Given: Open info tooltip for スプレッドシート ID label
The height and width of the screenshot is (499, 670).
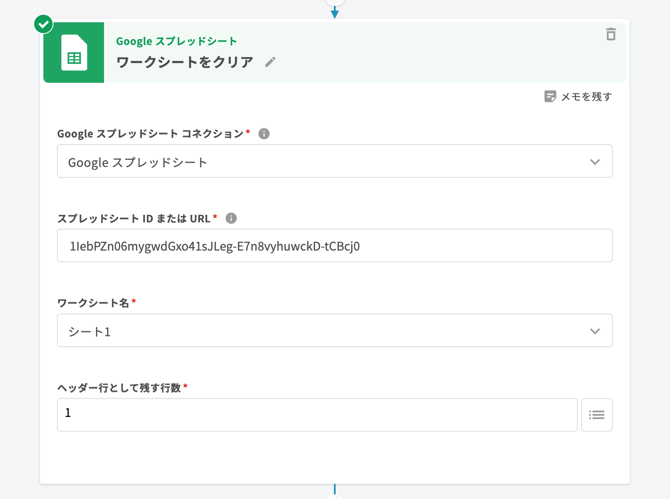Looking at the screenshot, I should (231, 218).
